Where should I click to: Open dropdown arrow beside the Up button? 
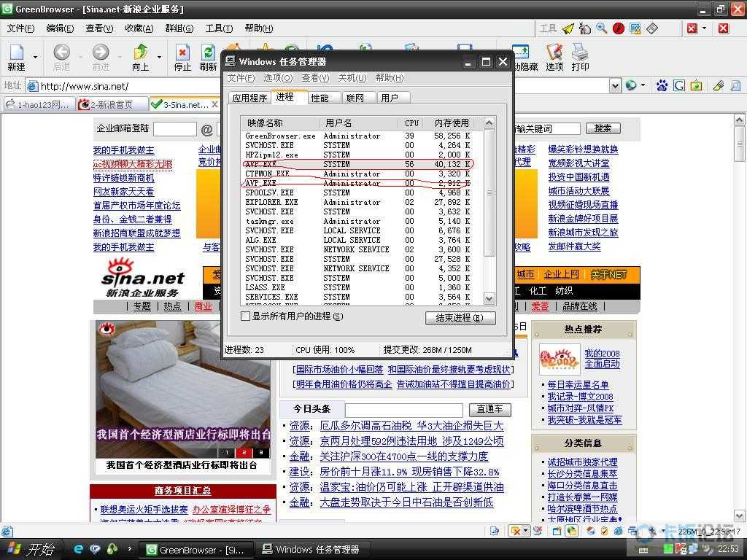point(159,57)
